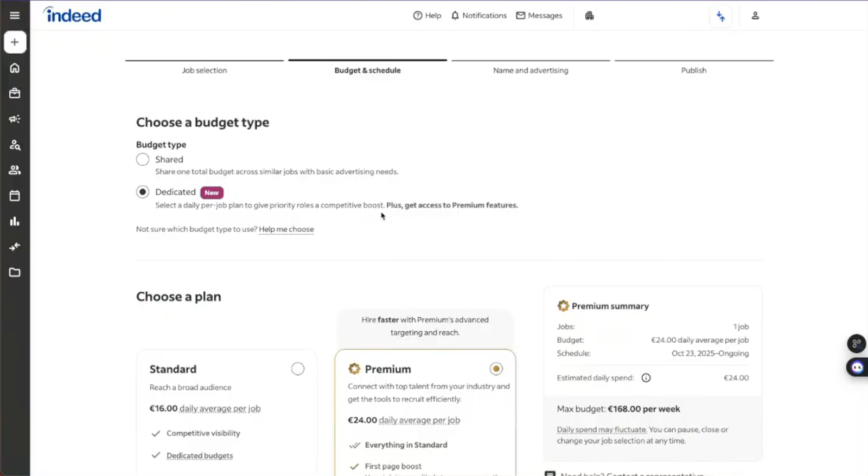Choose the Standard plan radio button
Viewport: 868px width, 476px height.
point(298,369)
